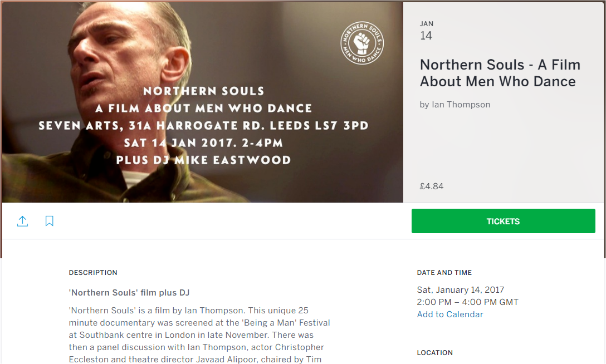Bookmark this event with the save icon
Screen dimensions: 606x364
49,221
